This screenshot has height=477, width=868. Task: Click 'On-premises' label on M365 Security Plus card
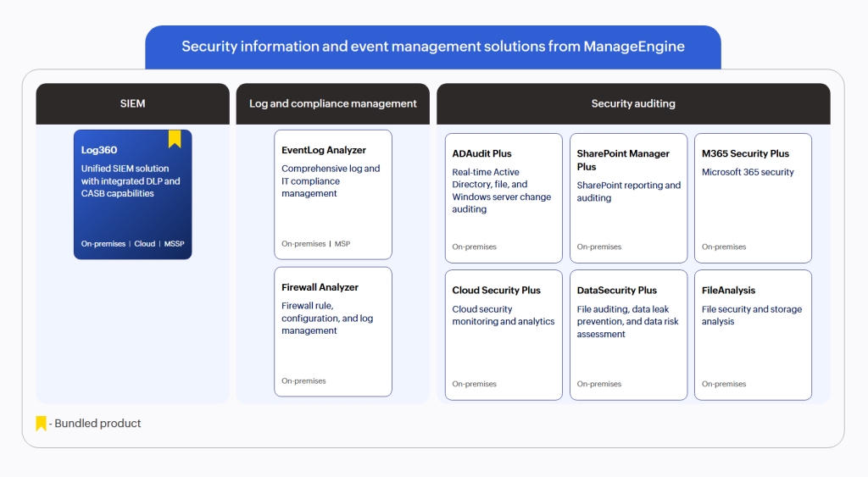(x=724, y=247)
